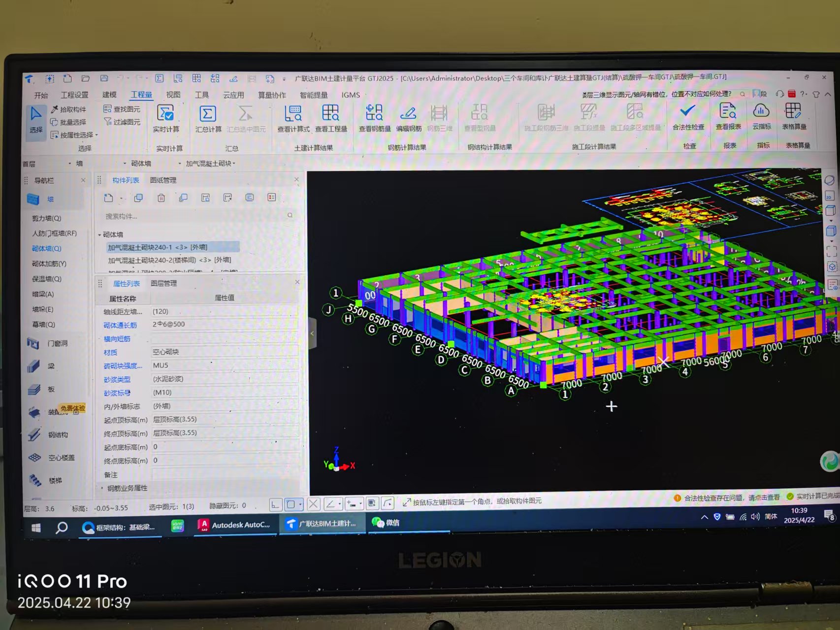Switch to 图层管理 tab
The image size is (840, 630).
click(x=163, y=283)
